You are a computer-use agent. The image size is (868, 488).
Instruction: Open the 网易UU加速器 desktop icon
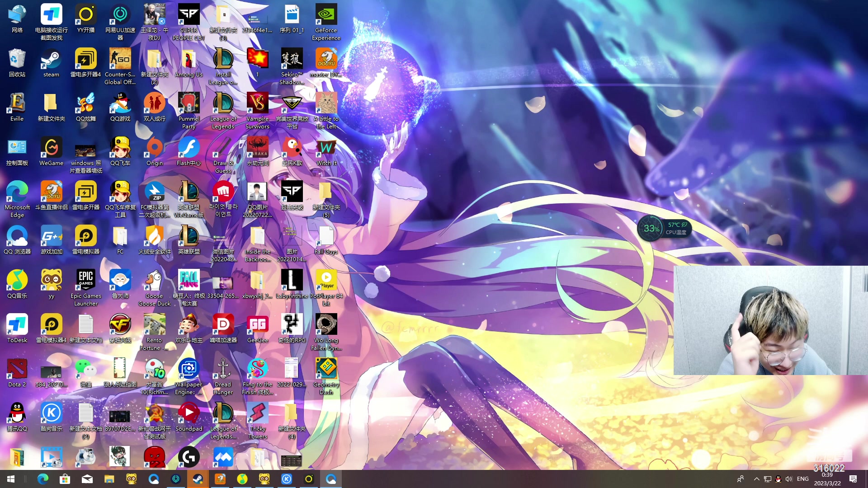[x=120, y=23]
